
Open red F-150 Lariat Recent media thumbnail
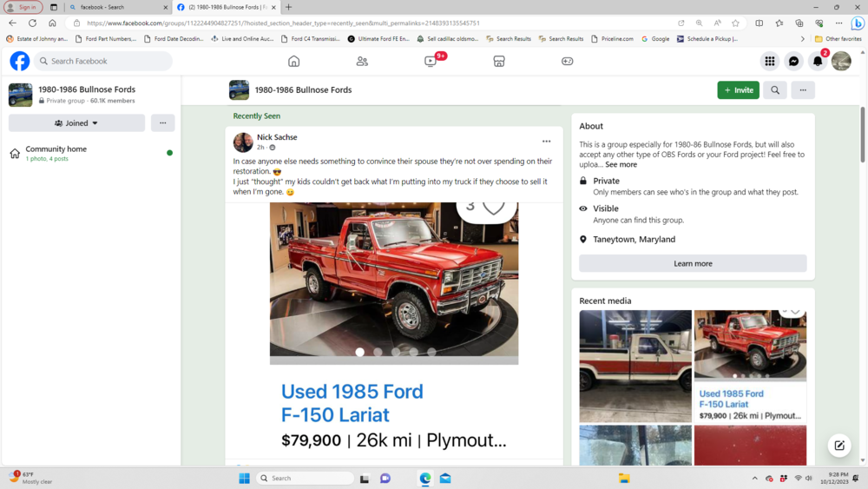[750, 366]
